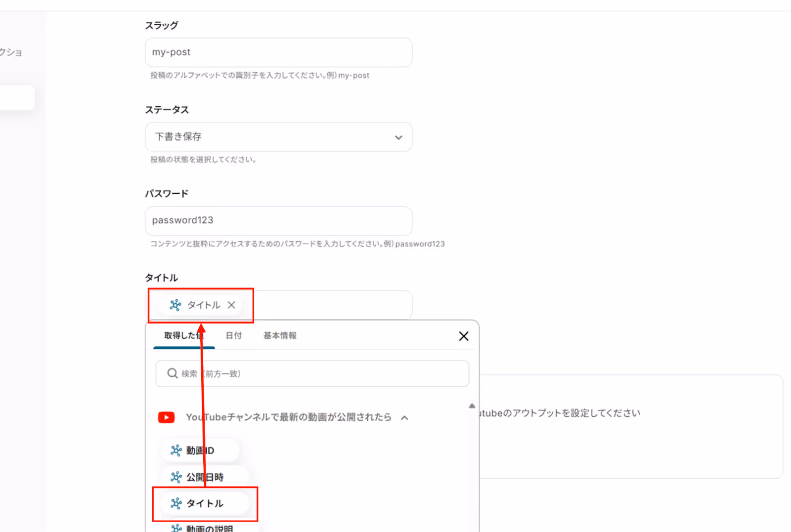Click the パスワード helper text

298,244
